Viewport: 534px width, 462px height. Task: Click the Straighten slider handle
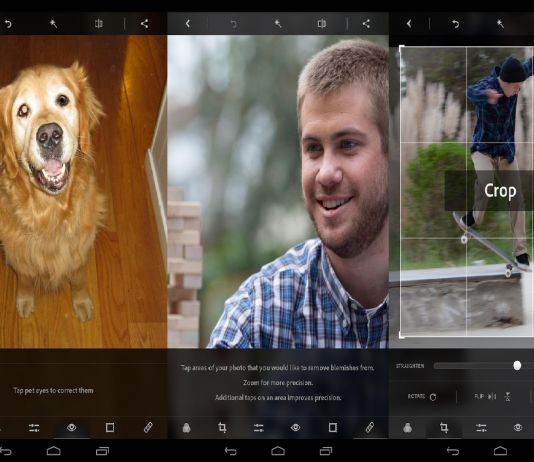pos(517,366)
